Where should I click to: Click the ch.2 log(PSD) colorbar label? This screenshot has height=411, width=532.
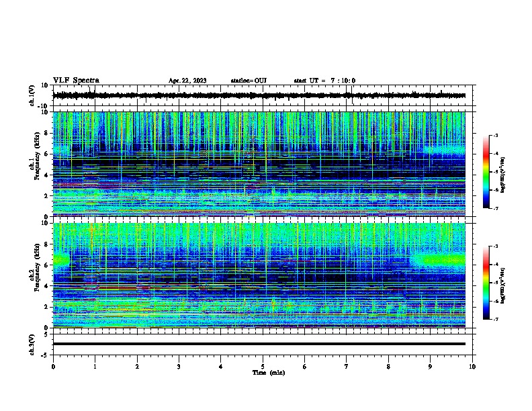(503, 285)
